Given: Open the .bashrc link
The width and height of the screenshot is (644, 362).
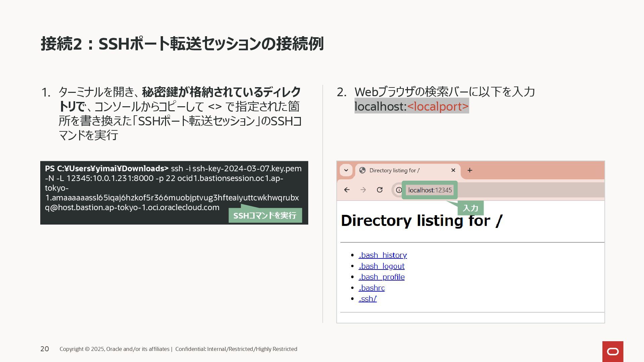Looking at the screenshot, I should [x=372, y=288].
